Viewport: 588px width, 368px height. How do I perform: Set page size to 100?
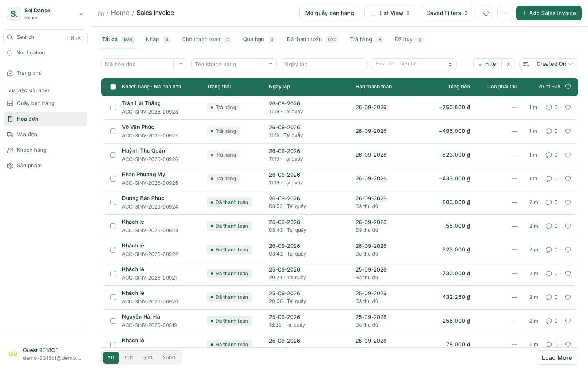129,358
